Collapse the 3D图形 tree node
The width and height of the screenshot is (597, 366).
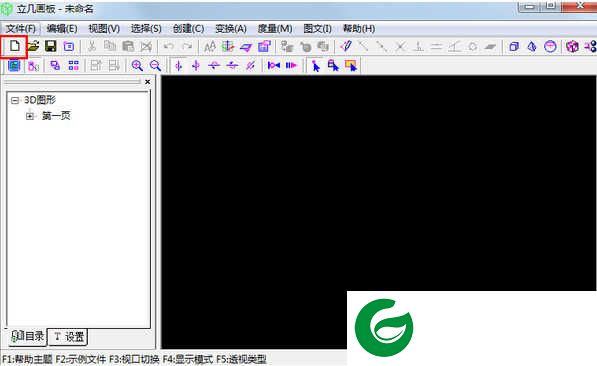[15, 101]
